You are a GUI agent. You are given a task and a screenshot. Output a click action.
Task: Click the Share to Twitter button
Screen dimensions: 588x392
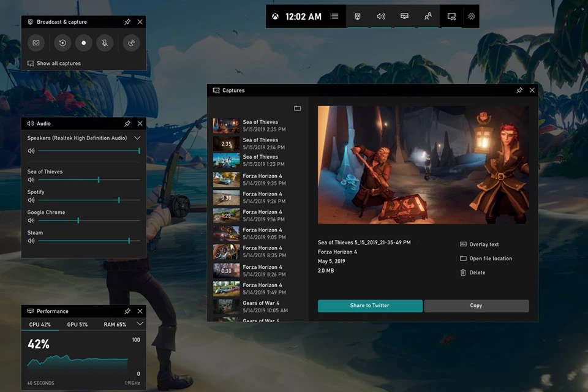[x=370, y=306]
